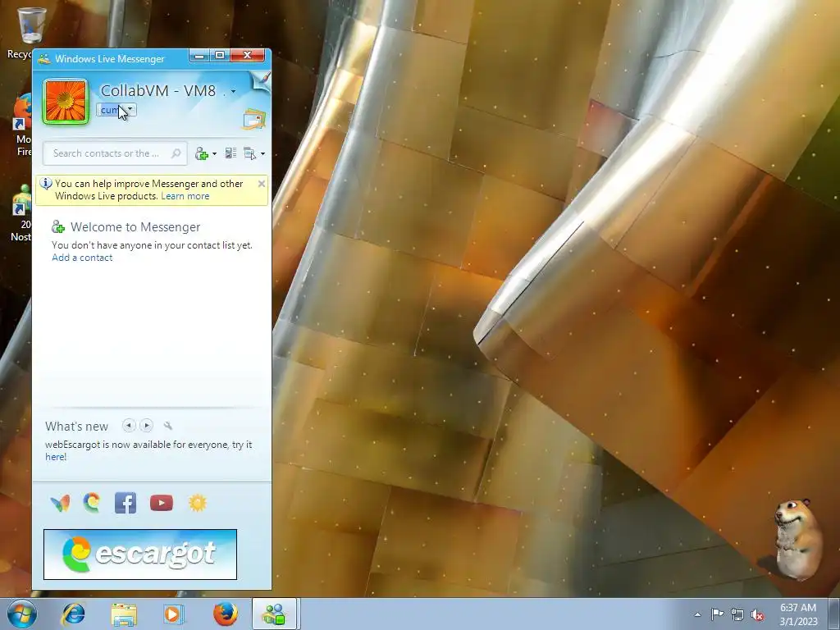840x630 pixels.
Task: Click the sun weather tab icon
Action: click(x=197, y=503)
